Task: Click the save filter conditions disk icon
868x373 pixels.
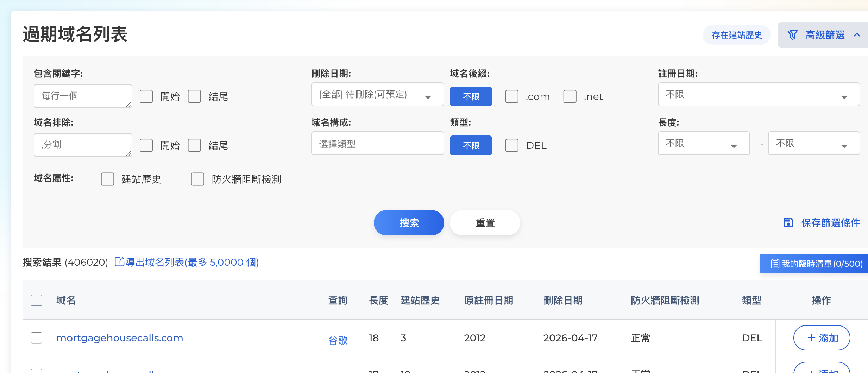Action: [x=788, y=223]
